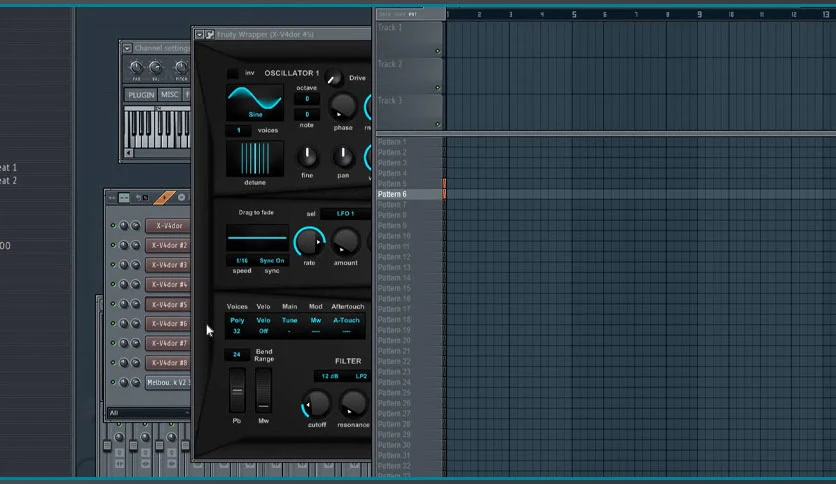Click the Bend Range value 24
The height and width of the screenshot is (484, 836).
coord(237,354)
